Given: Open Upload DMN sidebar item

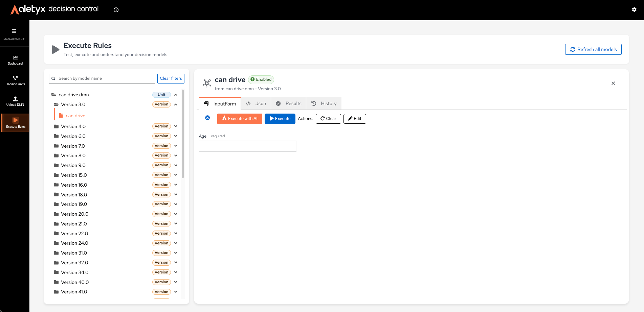Looking at the screenshot, I should (15, 101).
